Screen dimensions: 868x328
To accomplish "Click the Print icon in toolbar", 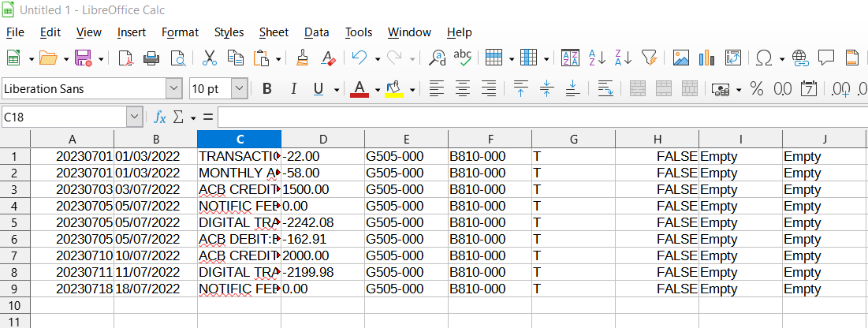I will (x=152, y=58).
